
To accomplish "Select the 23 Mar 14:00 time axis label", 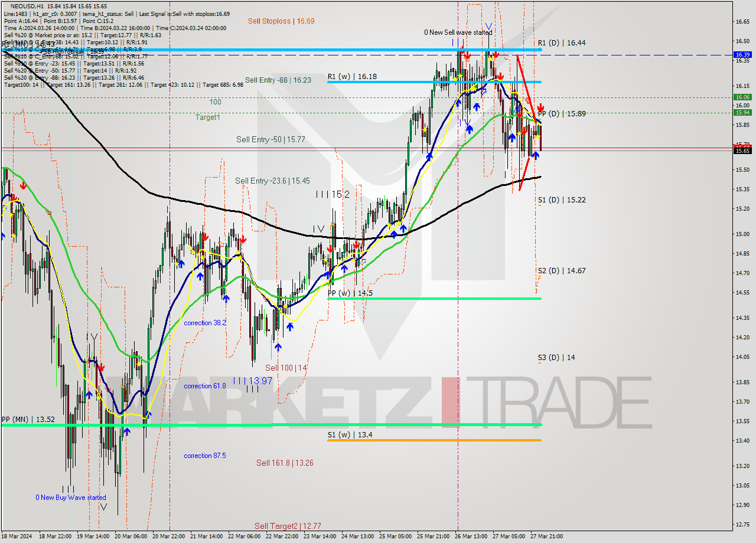I will click(x=320, y=537).
